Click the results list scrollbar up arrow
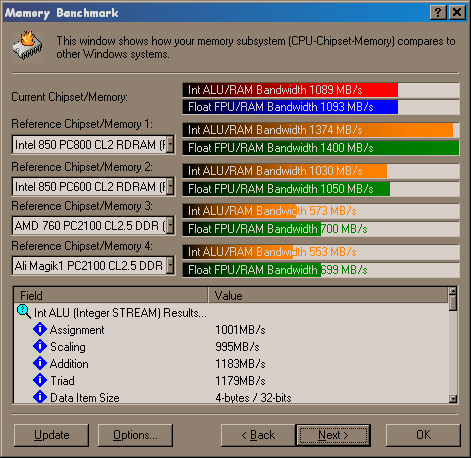Viewport: 471px width, 458px height. 453,291
